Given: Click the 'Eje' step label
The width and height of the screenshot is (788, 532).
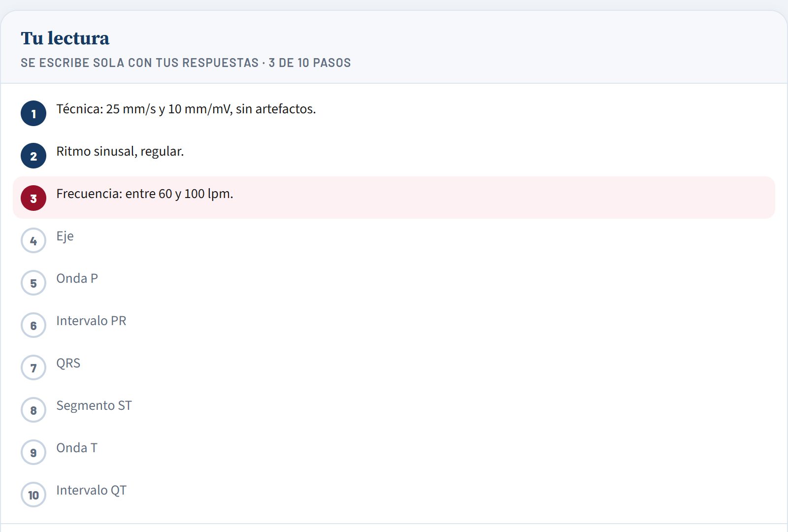Looking at the screenshot, I should pyautogui.click(x=65, y=236).
